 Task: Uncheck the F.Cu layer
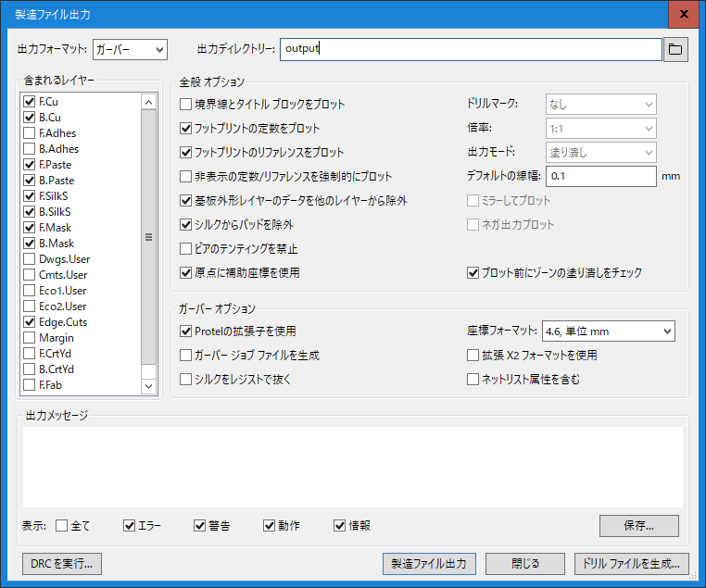pos(30,102)
